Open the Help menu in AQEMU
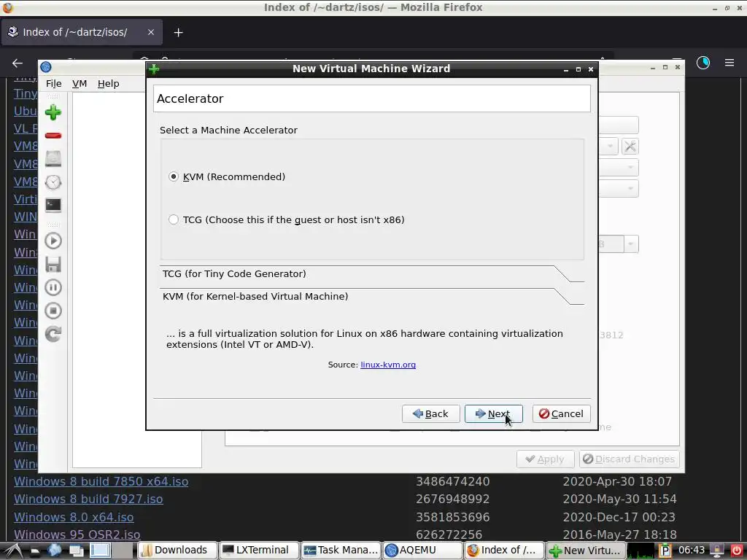 [x=108, y=83]
